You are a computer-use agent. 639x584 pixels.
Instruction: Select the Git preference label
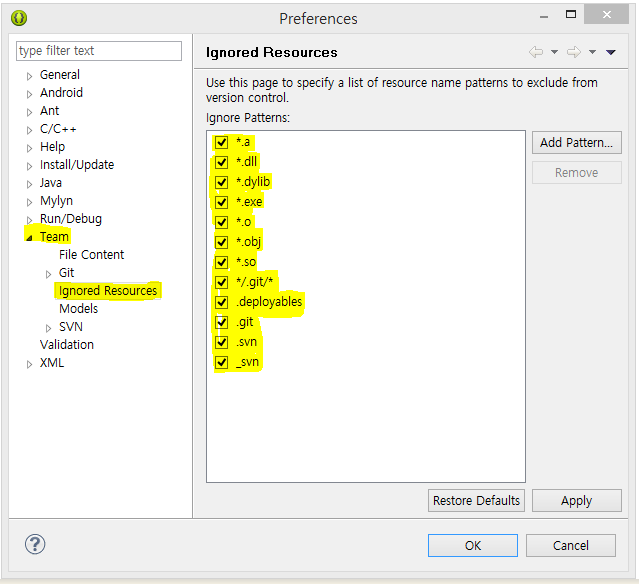click(66, 273)
